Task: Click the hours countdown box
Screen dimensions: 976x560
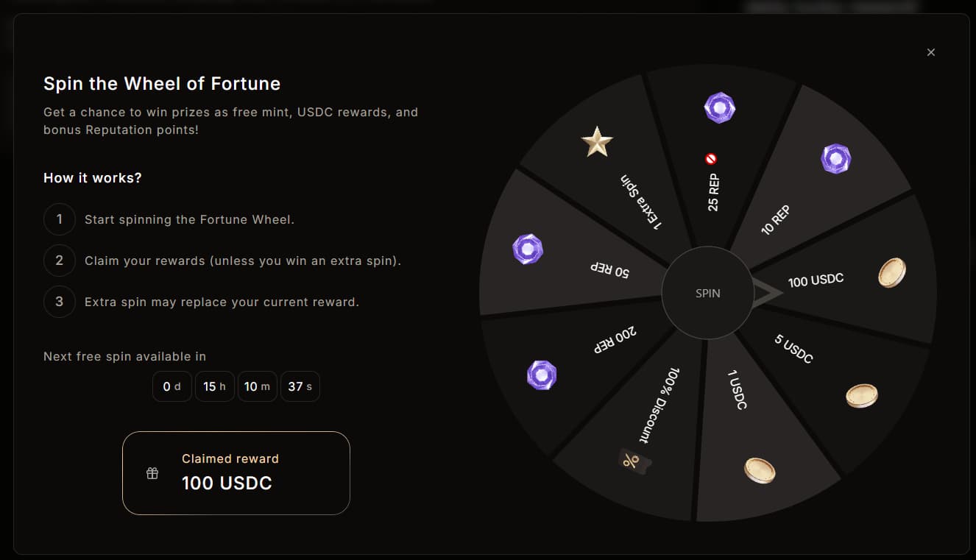Action: (214, 386)
